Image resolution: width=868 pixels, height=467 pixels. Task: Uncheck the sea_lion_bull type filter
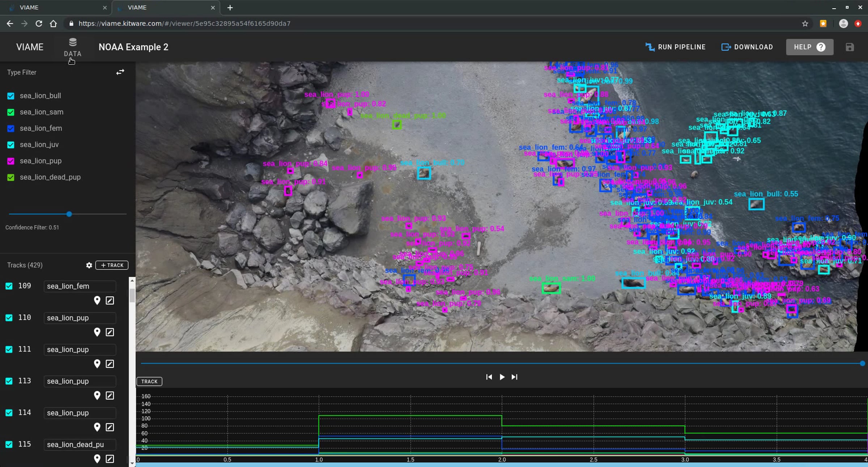coord(11,96)
